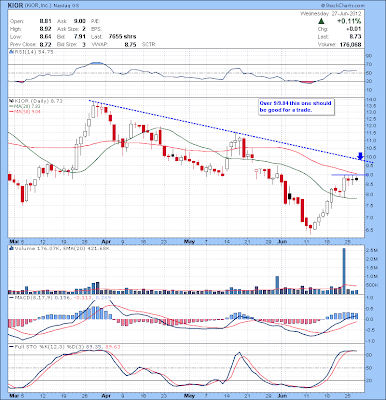
Task: Click the Wednesday 27-Jun-2012 date text
Action: [x=331, y=14]
